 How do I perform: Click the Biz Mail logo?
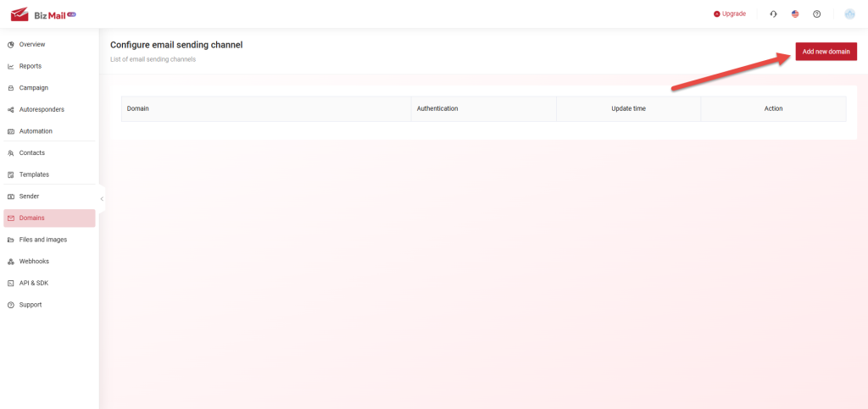click(x=42, y=14)
